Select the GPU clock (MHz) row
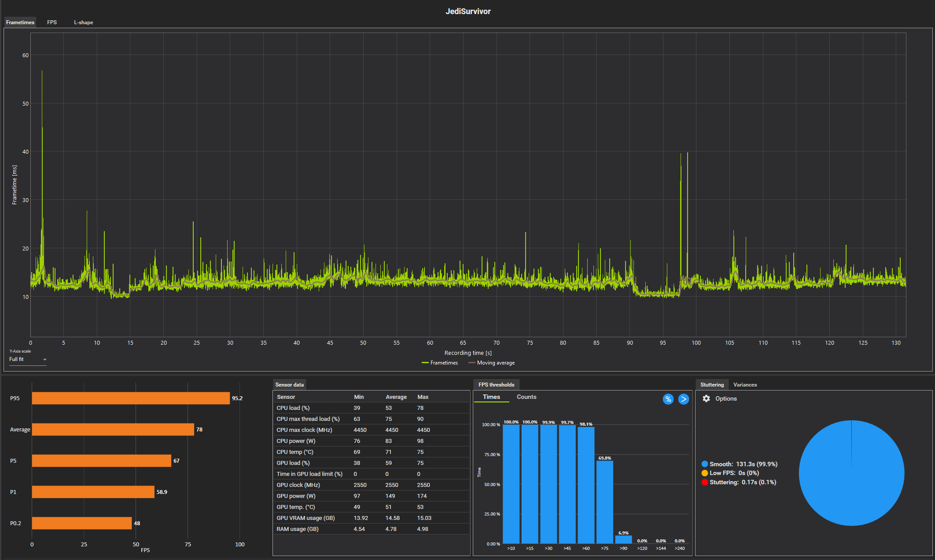Image resolution: width=935 pixels, height=560 pixels. point(371,485)
